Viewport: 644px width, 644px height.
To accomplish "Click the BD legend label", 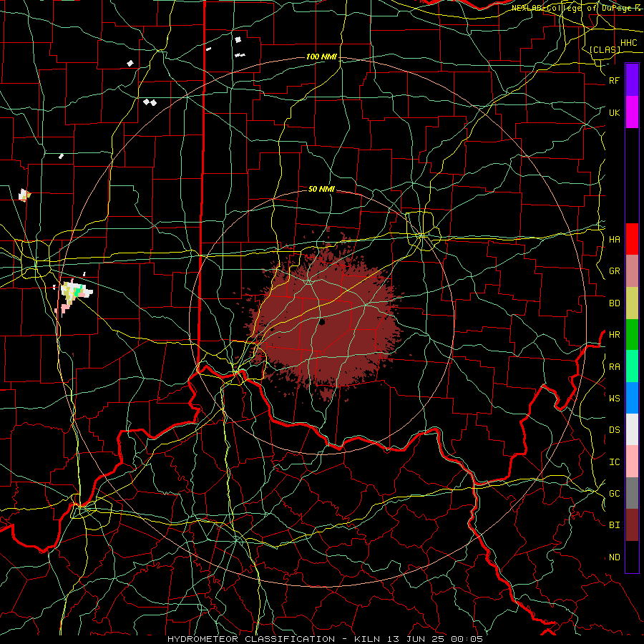I will 615,303.
